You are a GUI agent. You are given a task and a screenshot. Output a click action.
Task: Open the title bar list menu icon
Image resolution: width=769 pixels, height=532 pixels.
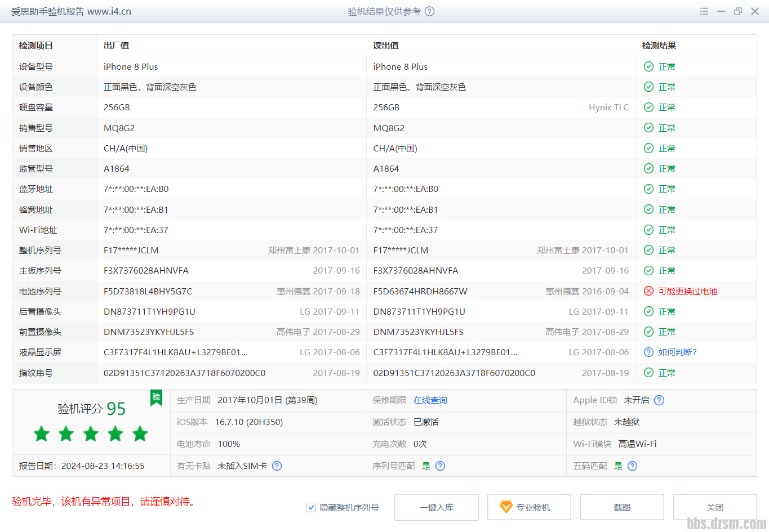coord(704,11)
